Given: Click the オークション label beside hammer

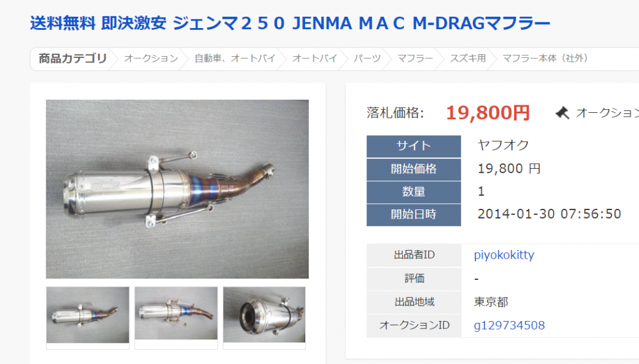Looking at the screenshot, I should click(x=607, y=113).
